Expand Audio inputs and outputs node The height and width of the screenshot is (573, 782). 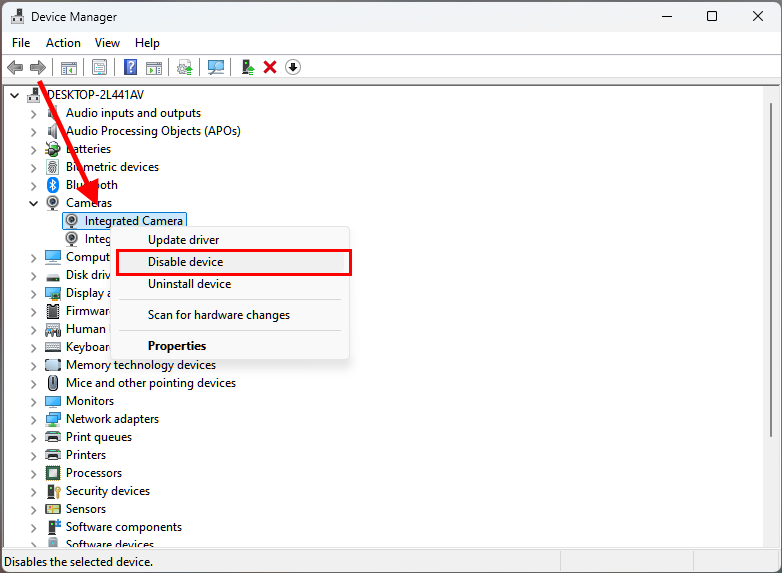33,113
